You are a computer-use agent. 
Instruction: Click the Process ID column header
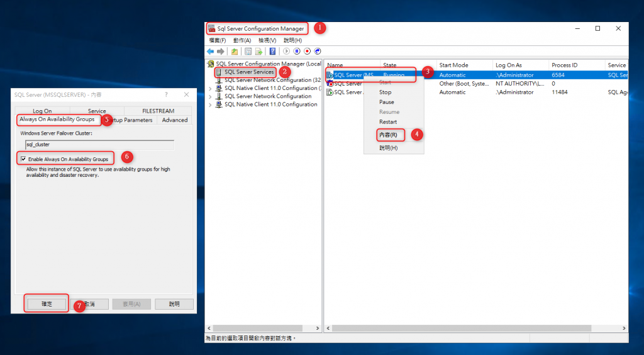click(x=577, y=65)
